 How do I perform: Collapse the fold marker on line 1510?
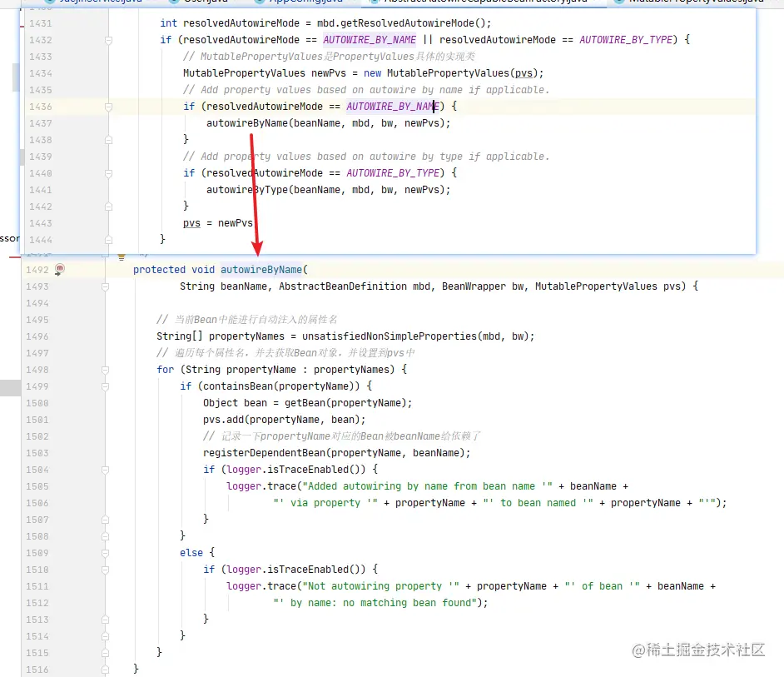pyautogui.click(x=105, y=570)
